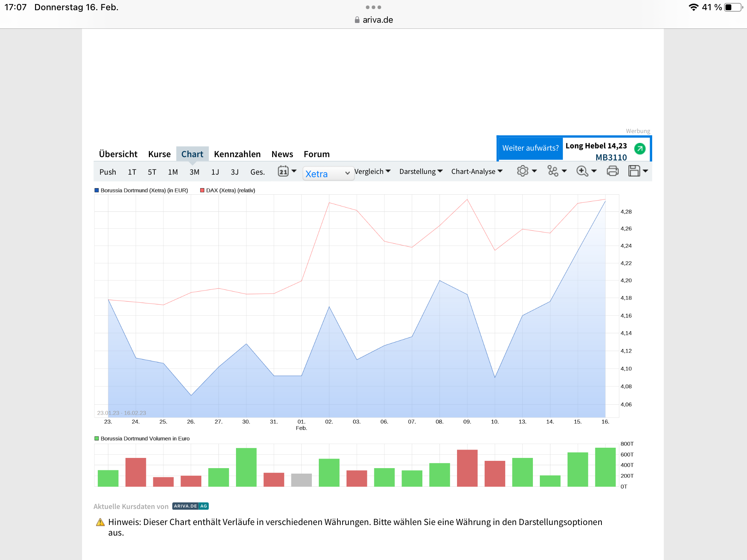Click the floppy disk save icon
Viewport: 747px width, 560px height.
[634, 171]
